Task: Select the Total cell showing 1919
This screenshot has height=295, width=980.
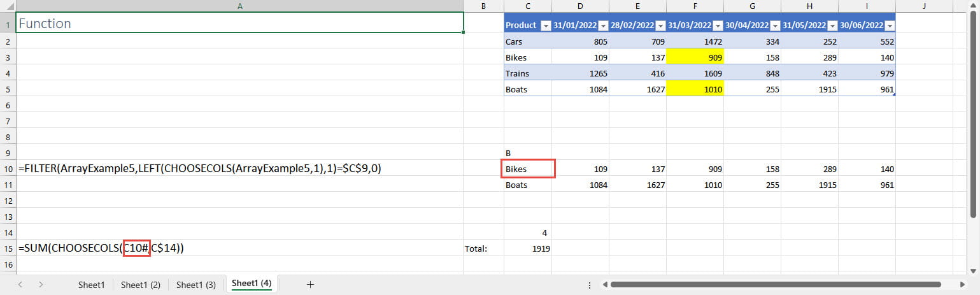Action: [527, 248]
